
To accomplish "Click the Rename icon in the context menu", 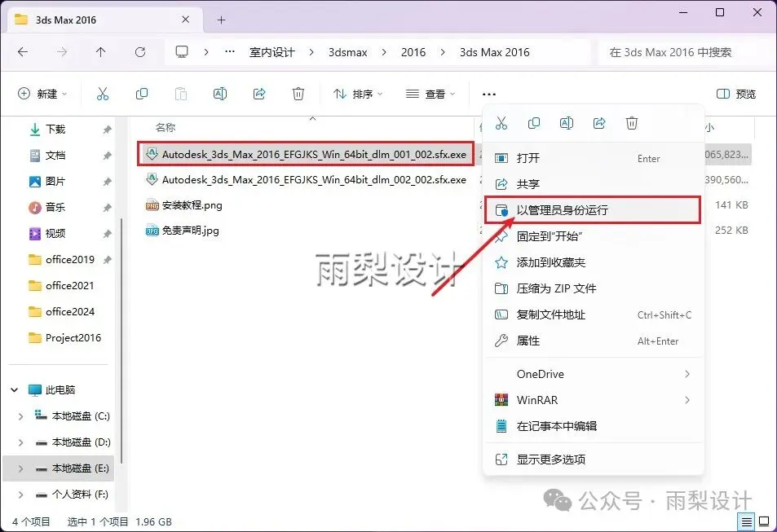I will click(567, 123).
